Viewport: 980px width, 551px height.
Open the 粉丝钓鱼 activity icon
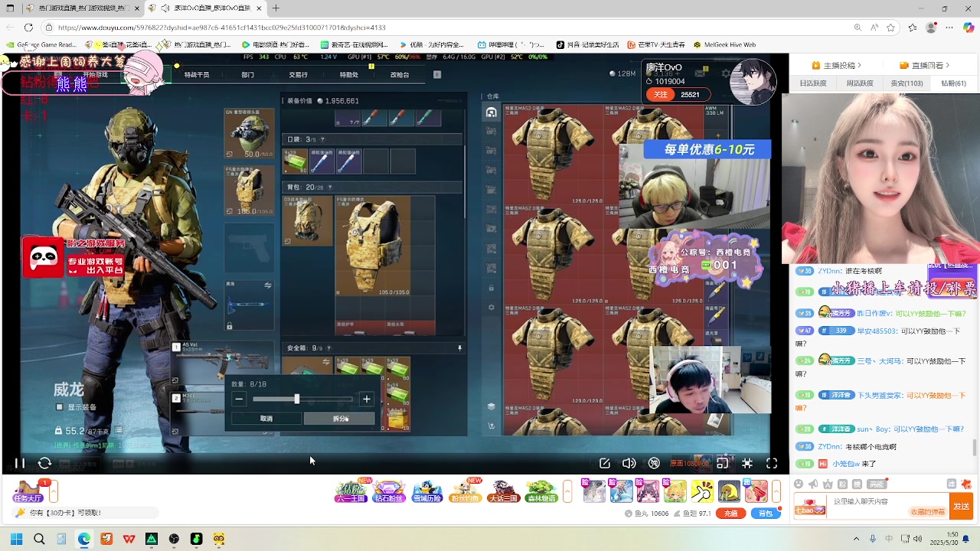click(465, 491)
